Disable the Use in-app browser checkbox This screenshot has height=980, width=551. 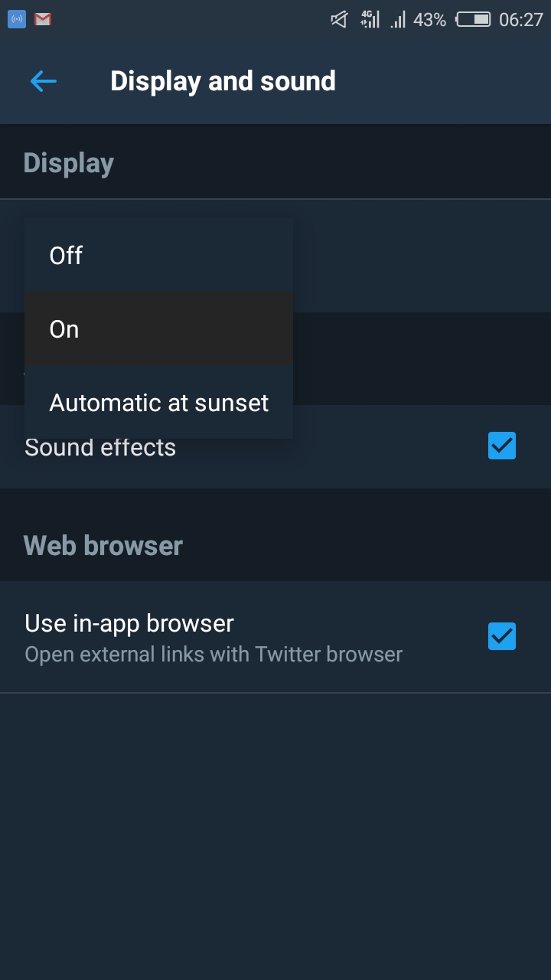click(502, 636)
